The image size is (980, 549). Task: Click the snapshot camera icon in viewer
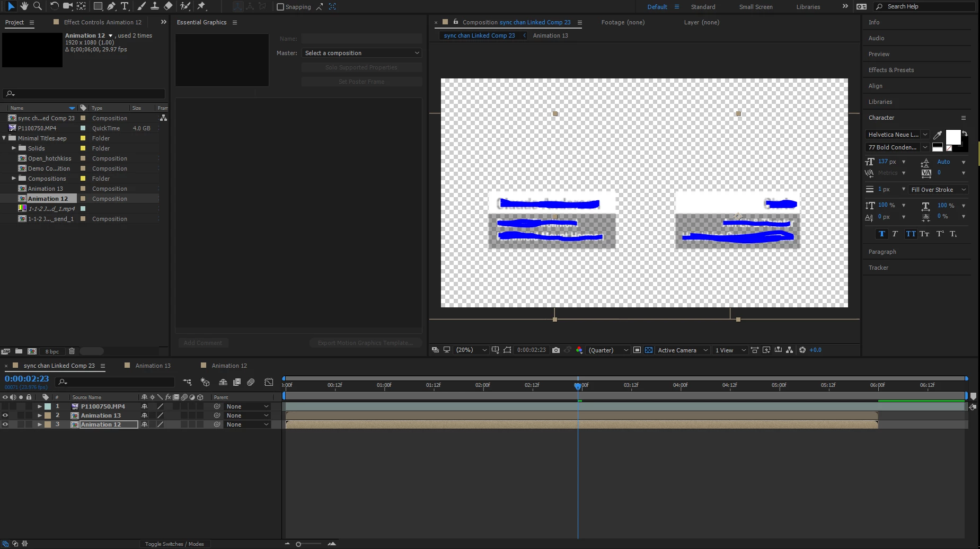pos(556,350)
